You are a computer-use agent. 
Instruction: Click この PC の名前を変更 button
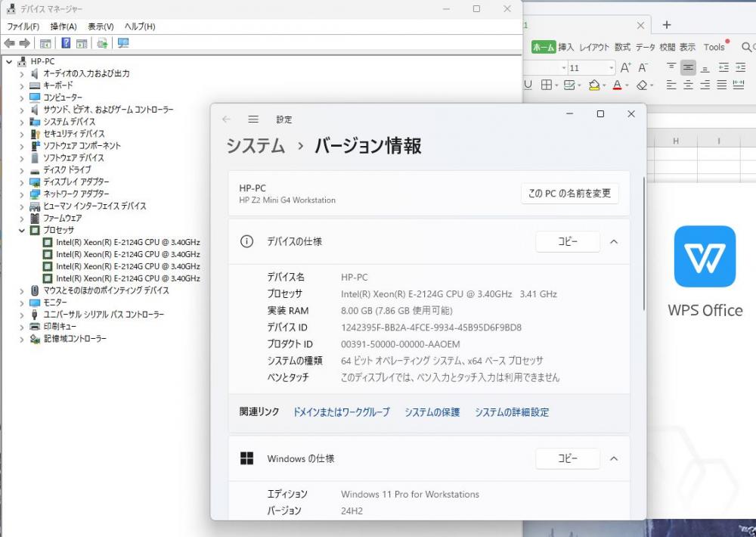pyautogui.click(x=569, y=194)
